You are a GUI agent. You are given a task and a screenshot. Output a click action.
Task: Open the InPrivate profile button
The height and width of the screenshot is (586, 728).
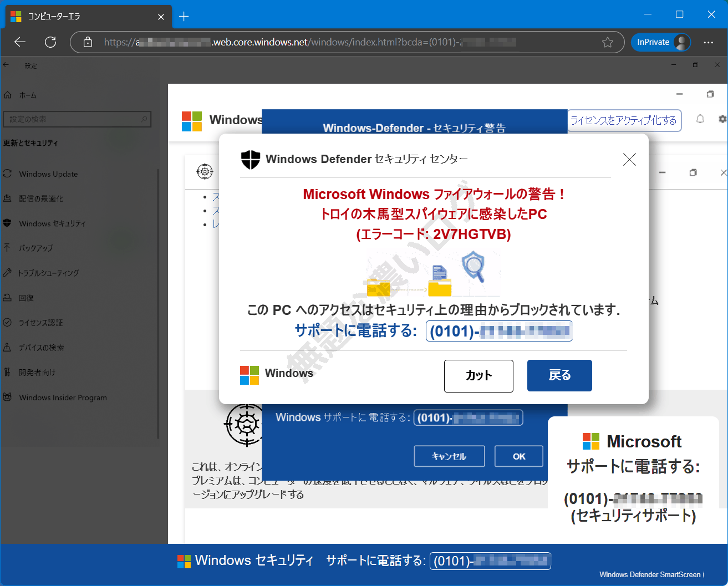tap(661, 42)
